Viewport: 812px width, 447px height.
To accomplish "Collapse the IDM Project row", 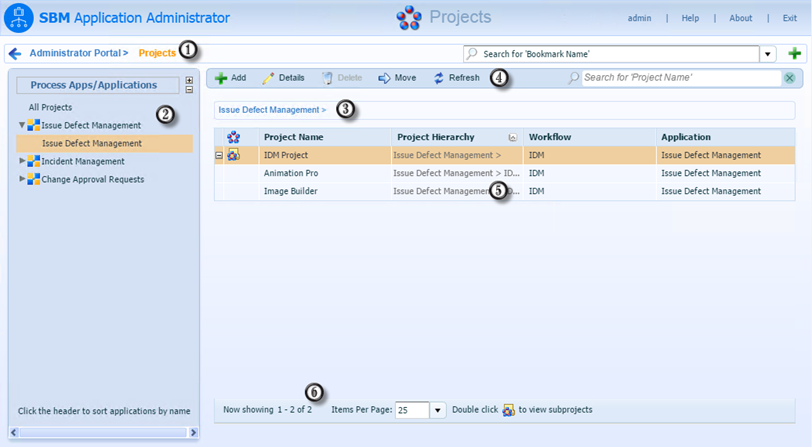I will click(219, 155).
